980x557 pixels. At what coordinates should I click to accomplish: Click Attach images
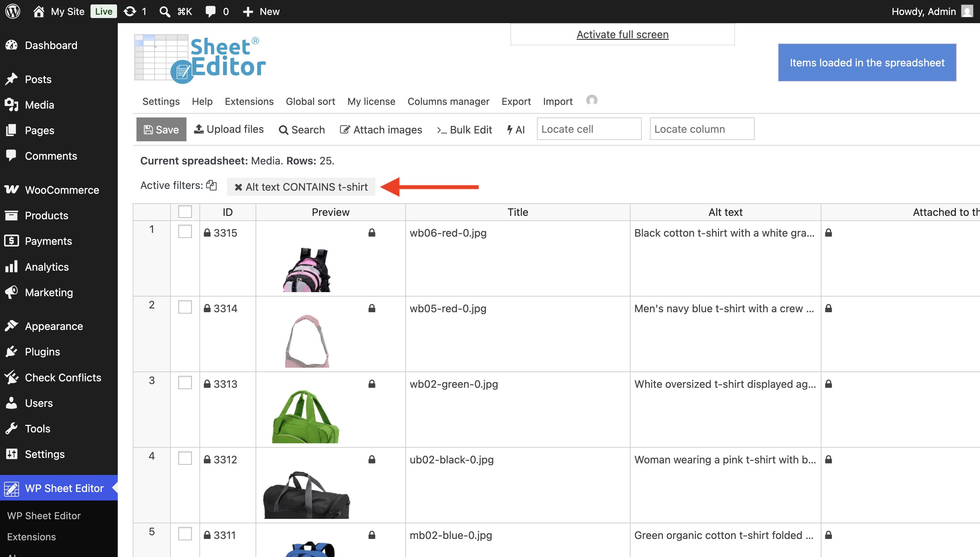(x=381, y=130)
